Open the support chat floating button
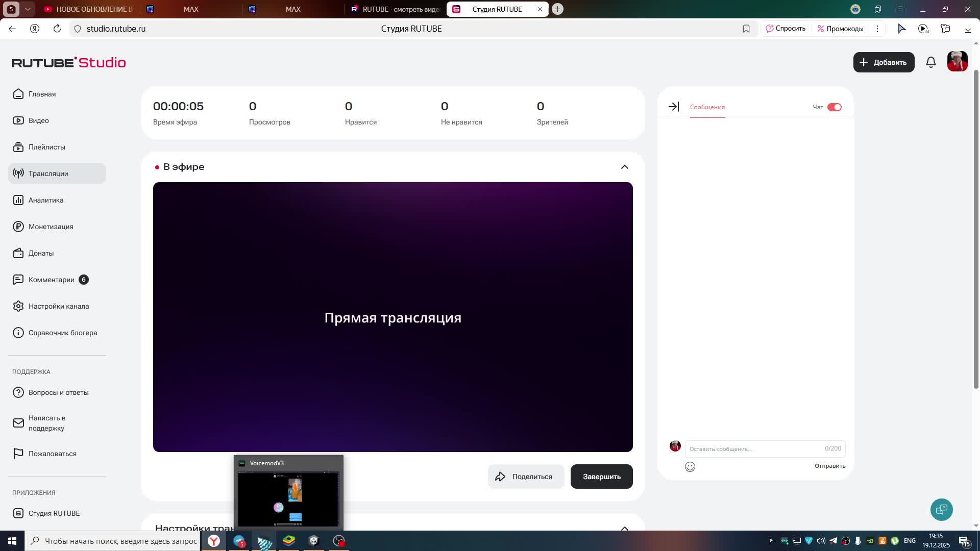 click(x=941, y=510)
